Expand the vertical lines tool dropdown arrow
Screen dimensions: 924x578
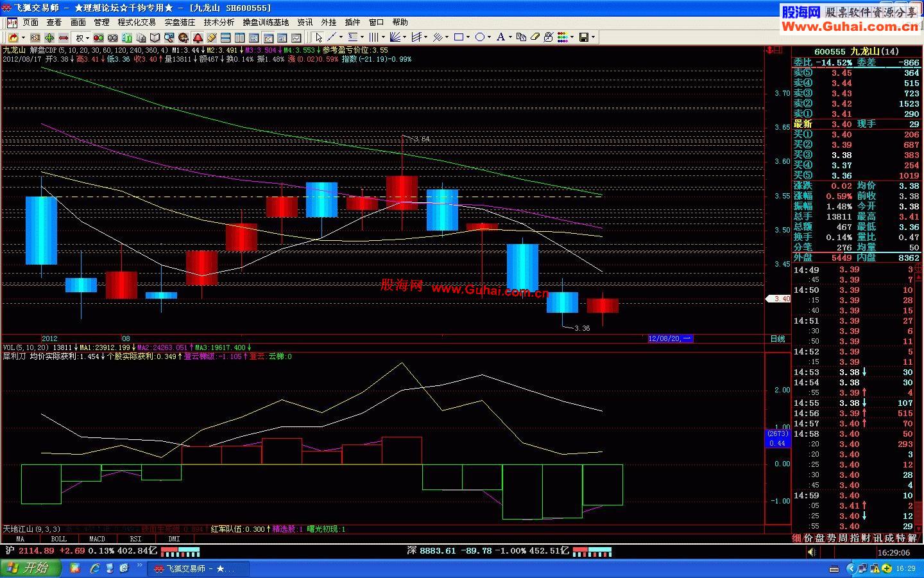pyautogui.click(x=383, y=38)
